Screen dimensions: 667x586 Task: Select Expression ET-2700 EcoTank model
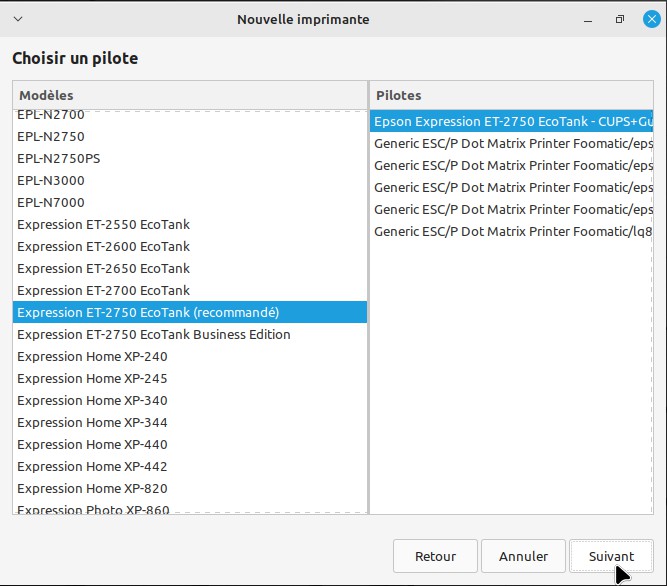point(190,290)
